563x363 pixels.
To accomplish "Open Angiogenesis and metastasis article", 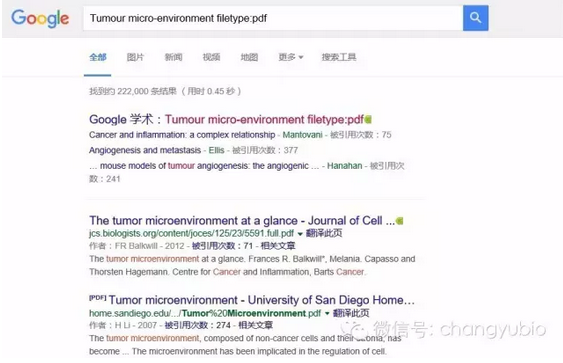I will (x=145, y=150).
